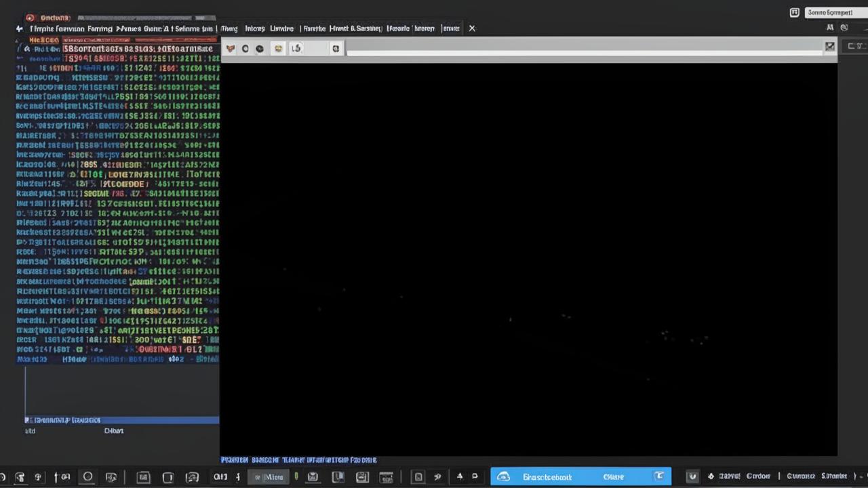Click the 'Ol1' item in bottom toolbar
The height and width of the screenshot is (488, 868).
220,477
